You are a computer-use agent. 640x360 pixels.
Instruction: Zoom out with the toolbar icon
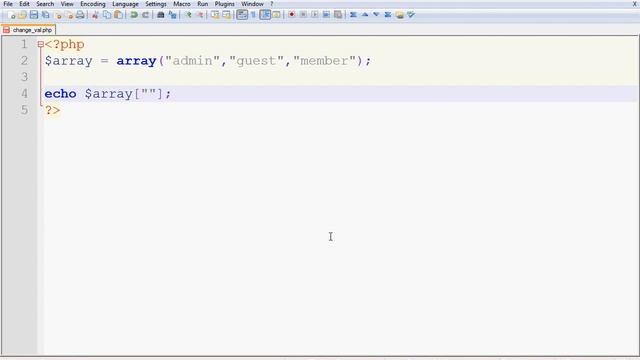tap(200, 15)
